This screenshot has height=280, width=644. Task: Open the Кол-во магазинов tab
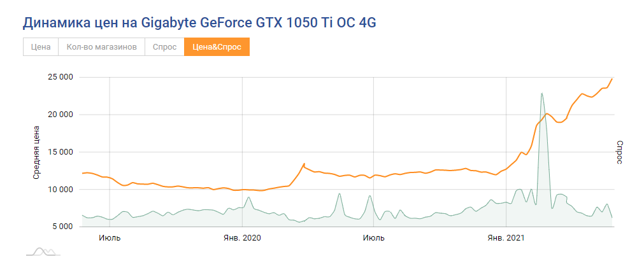click(102, 47)
